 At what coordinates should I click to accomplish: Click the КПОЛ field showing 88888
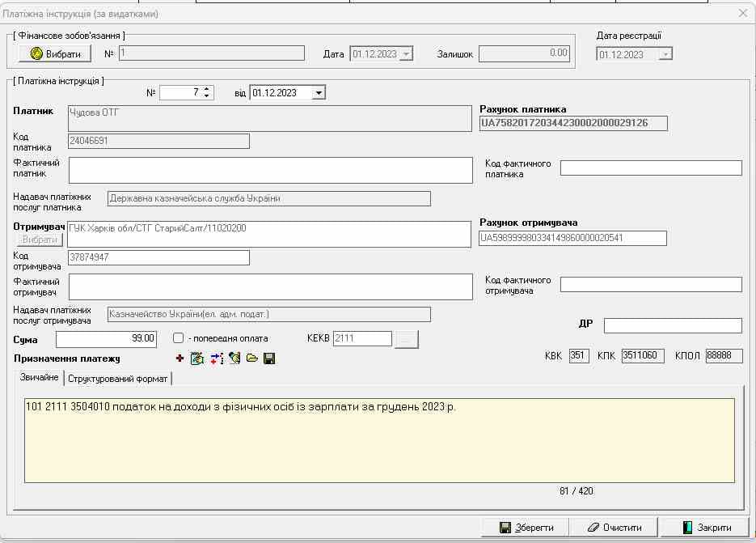click(724, 356)
